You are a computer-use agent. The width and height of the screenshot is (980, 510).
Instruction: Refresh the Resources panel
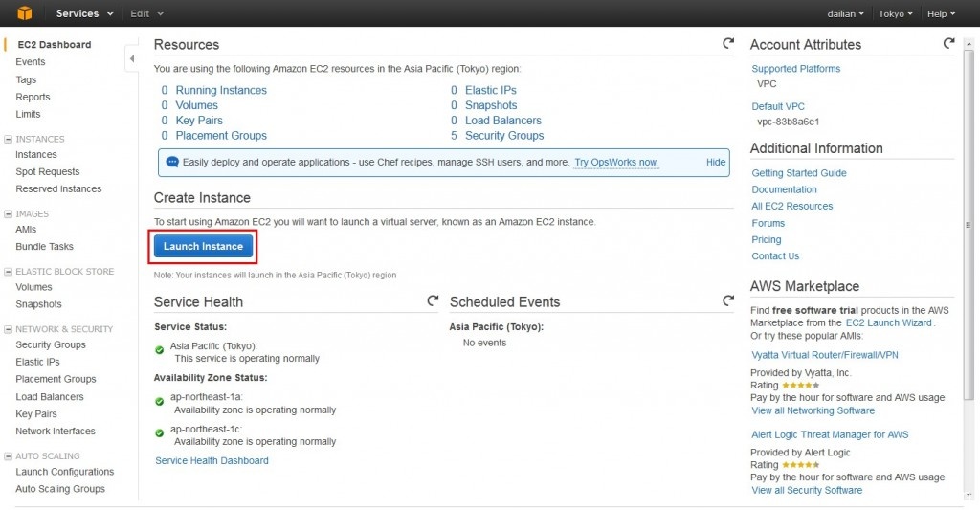point(728,44)
